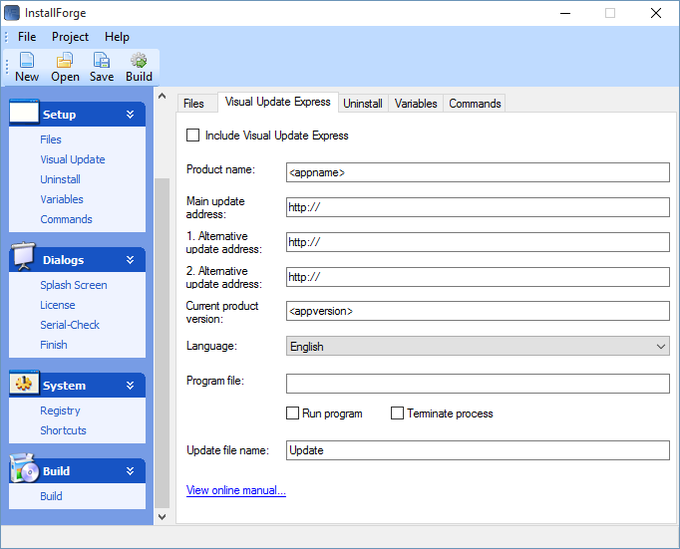Screen dimensions: 680x549
Task: Switch to the Uninstall tab
Action: click(x=363, y=104)
